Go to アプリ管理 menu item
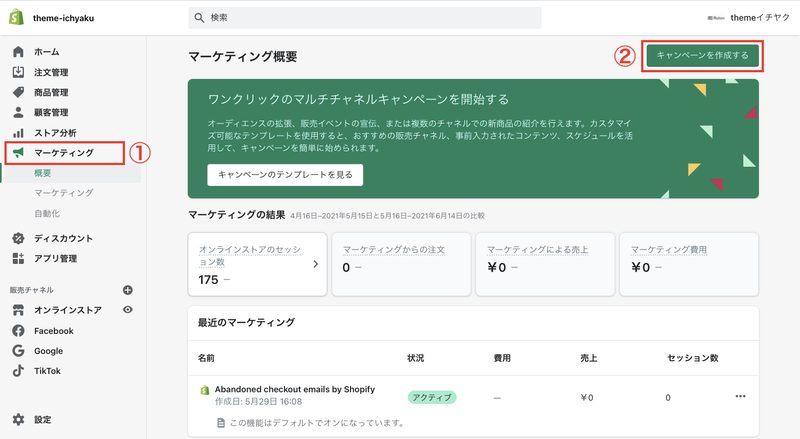The image size is (800, 439). click(55, 258)
